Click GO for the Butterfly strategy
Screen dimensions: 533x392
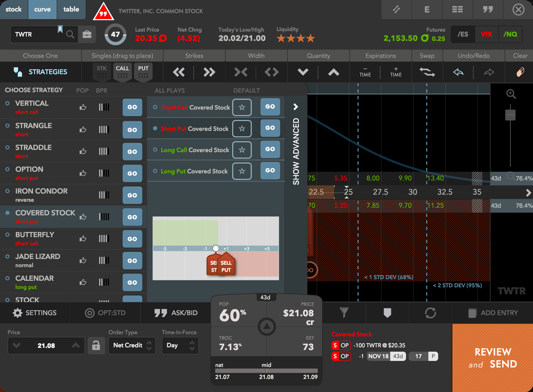[132, 239]
